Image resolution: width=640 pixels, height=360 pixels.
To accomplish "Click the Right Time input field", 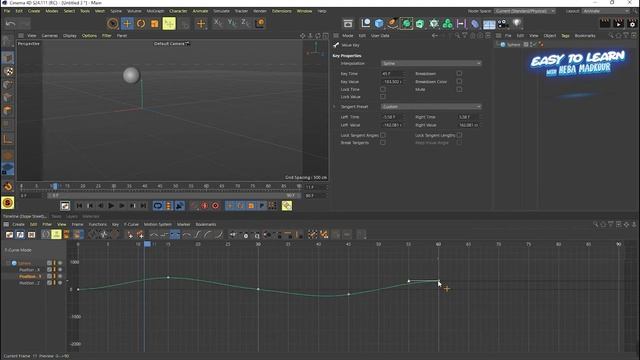I will (x=469, y=117).
